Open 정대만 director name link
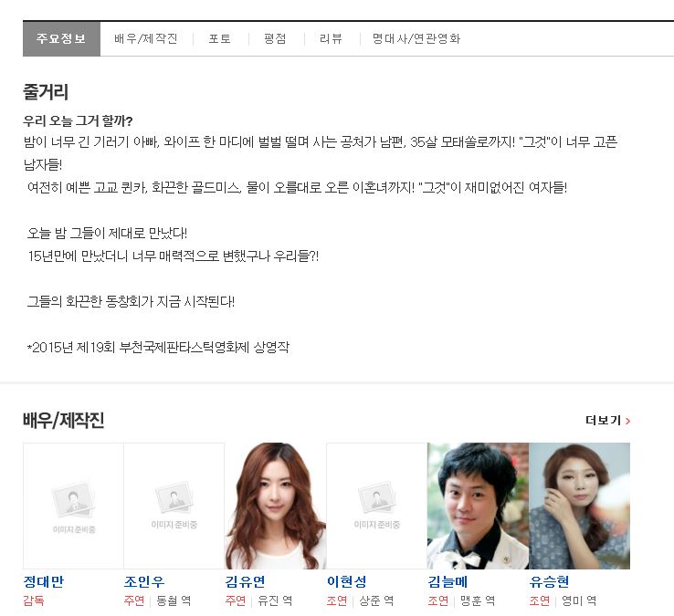 coord(44,581)
